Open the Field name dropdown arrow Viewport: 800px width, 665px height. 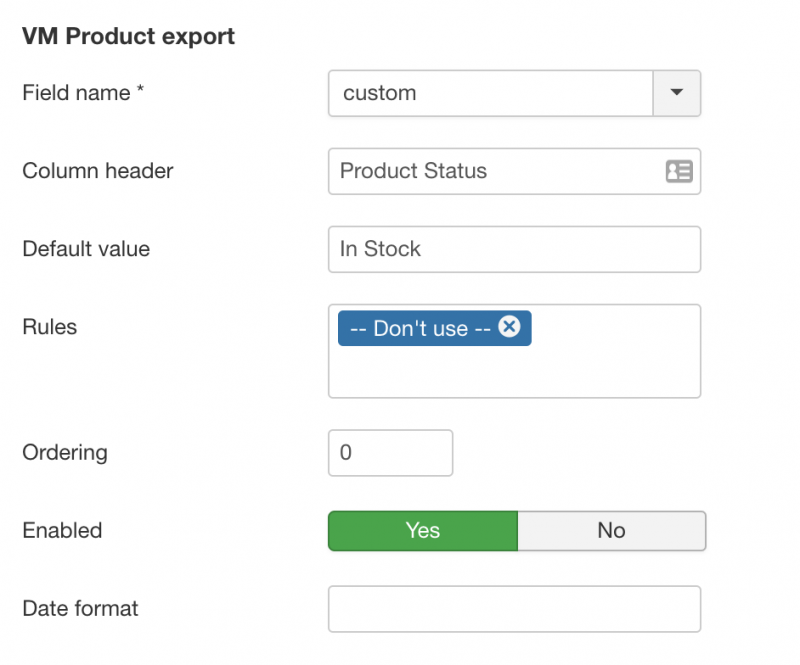(x=677, y=93)
